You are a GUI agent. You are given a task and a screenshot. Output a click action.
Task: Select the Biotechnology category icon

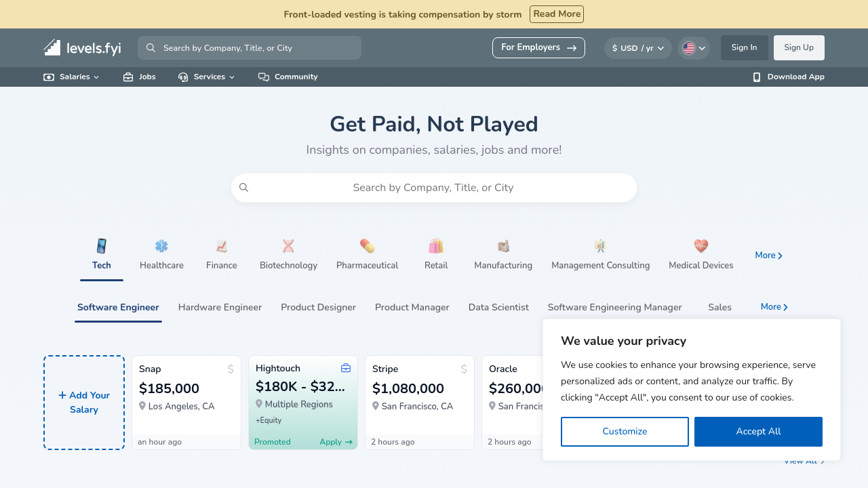(288, 246)
